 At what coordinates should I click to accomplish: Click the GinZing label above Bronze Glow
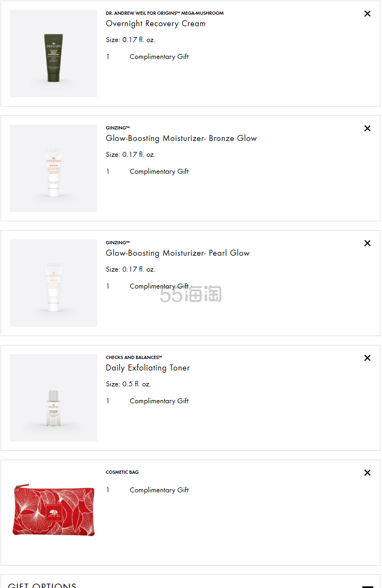click(117, 128)
